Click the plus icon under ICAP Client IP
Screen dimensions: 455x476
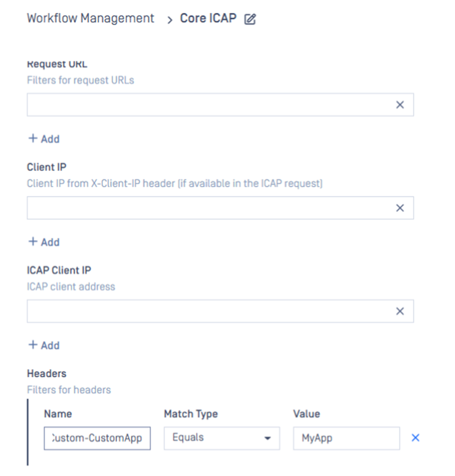tap(33, 345)
